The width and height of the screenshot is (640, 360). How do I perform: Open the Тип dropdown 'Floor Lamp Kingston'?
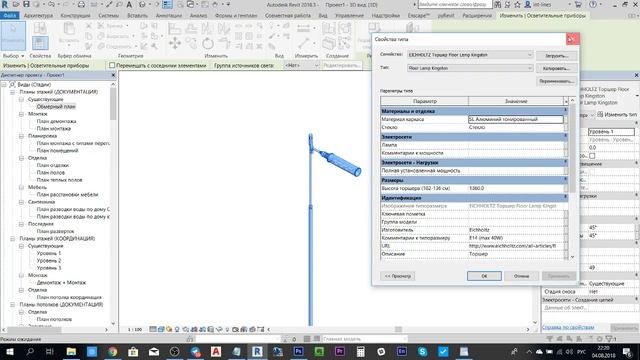coord(470,68)
